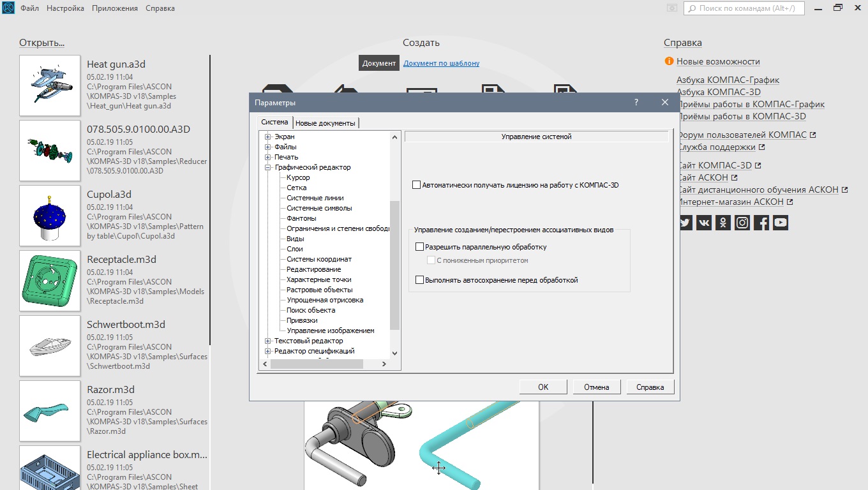Open the Instagram social icon

click(x=742, y=223)
